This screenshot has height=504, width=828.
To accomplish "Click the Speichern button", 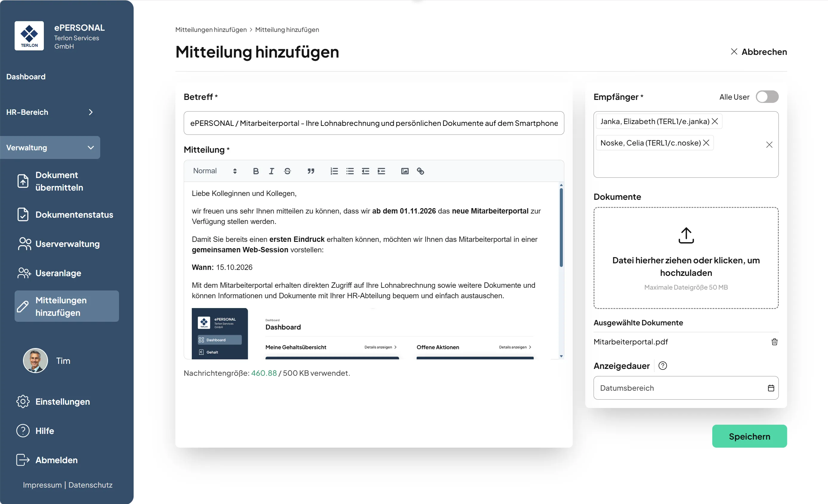I will click(x=749, y=437).
